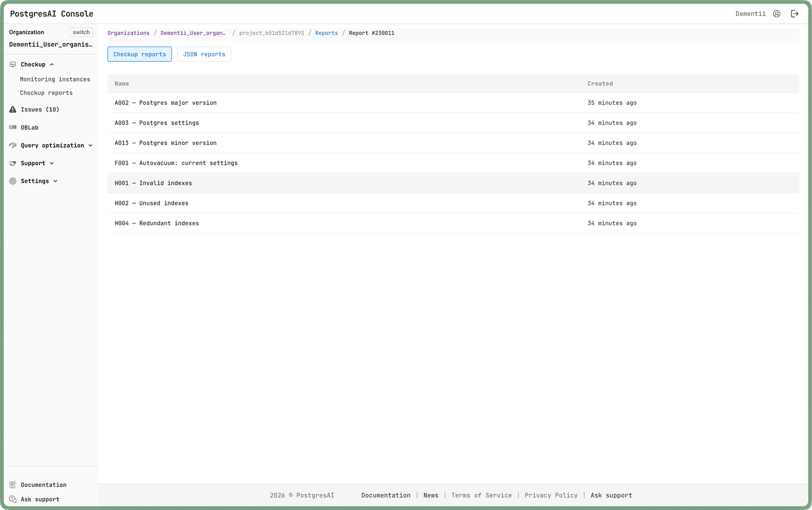Click the Ask support icon in sidebar

click(12, 499)
